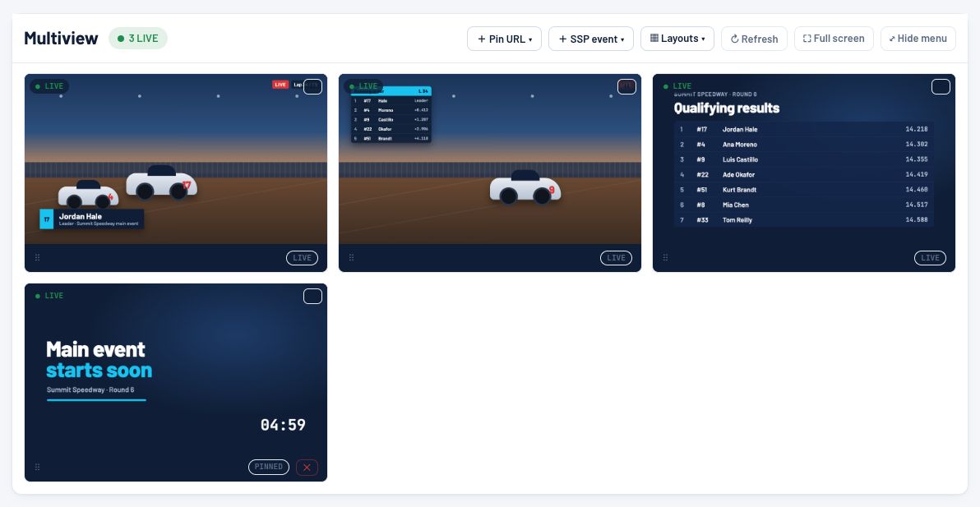Click the drag handle on Main event tile

click(x=38, y=467)
